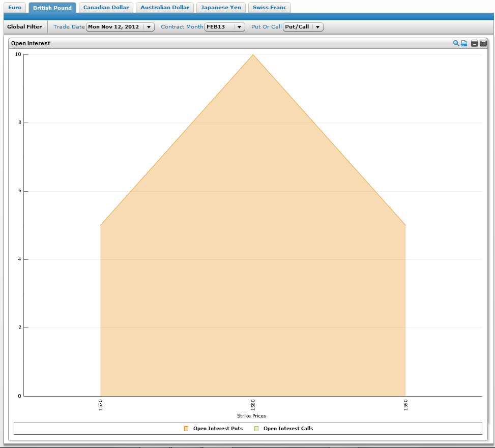This screenshot has height=448, width=495.
Task: Switch to the Euro tab
Action: tap(15, 8)
